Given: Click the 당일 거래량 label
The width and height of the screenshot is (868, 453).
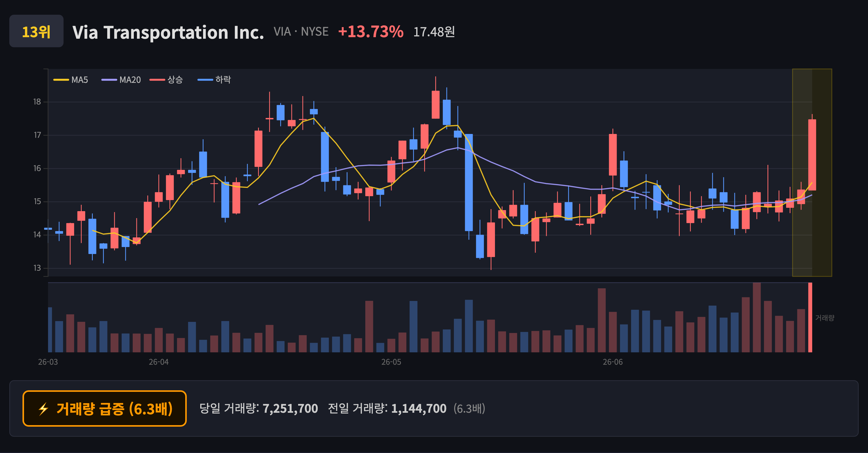Looking at the screenshot, I should [229, 409].
